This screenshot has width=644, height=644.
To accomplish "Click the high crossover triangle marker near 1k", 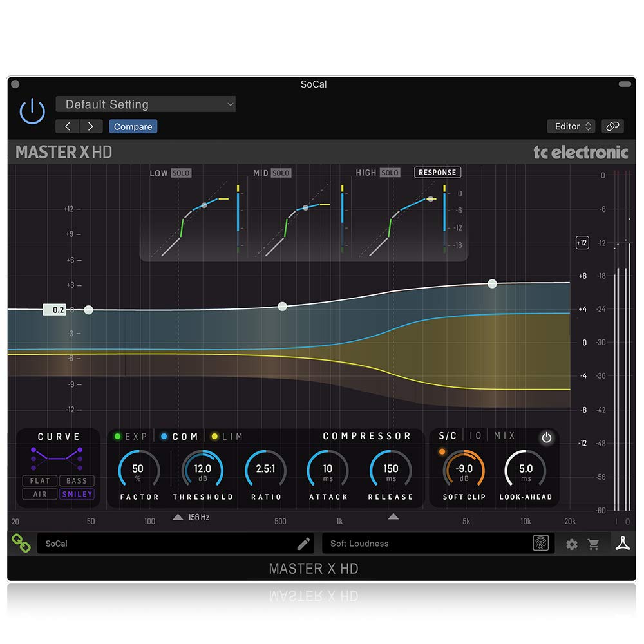I will coord(393,516).
